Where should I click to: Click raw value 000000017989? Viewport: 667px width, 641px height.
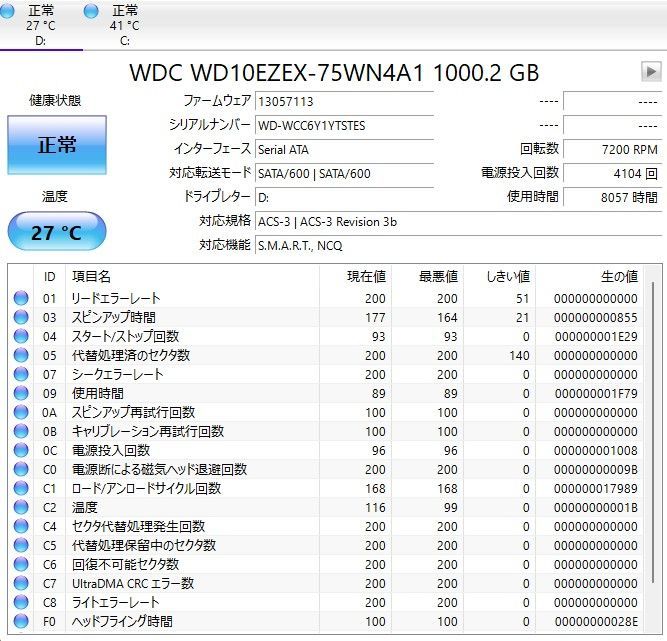tap(596, 489)
